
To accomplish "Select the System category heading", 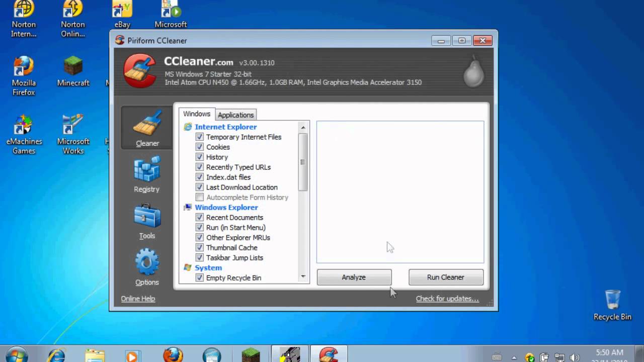I will [x=208, y=267].
